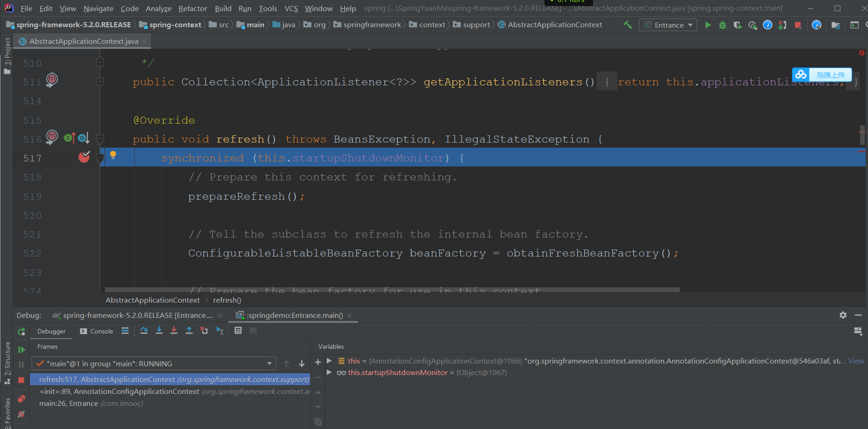Drop the current frame icon

tap(204, 331)
